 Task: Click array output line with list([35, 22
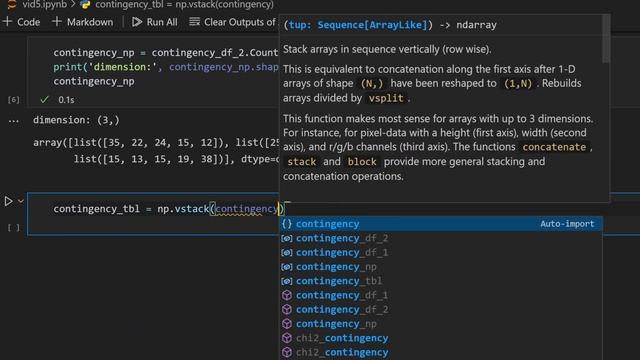156,143
